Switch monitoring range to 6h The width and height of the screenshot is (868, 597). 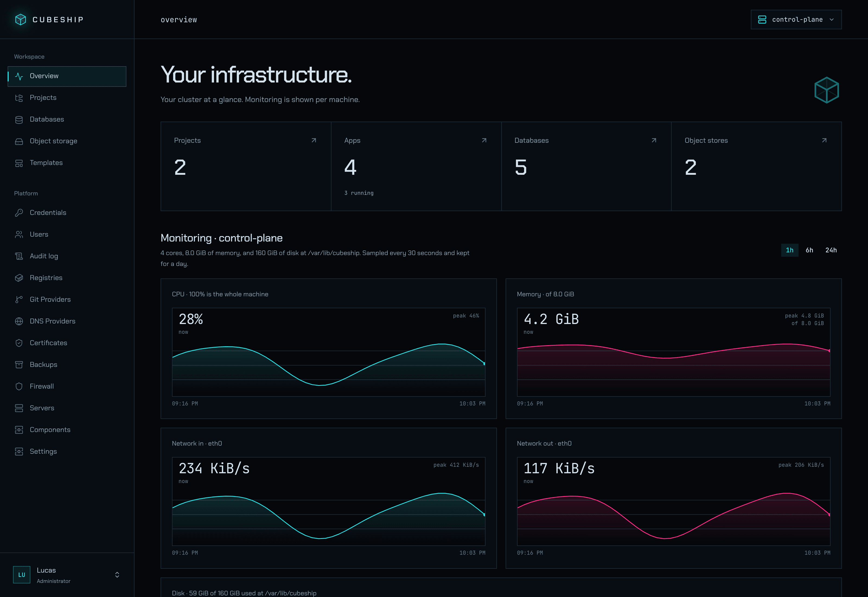click(x=809, y=250)
